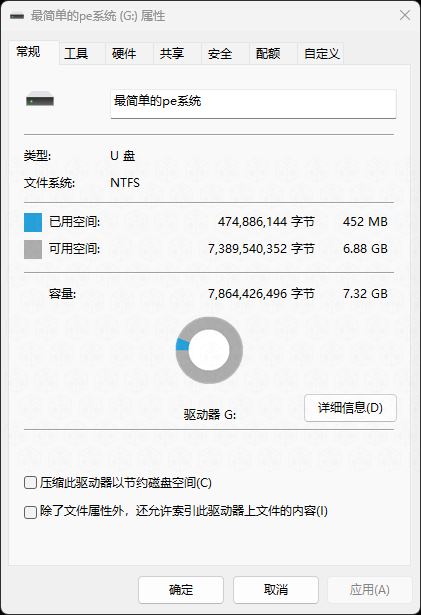Switch to the 自定义 tab

point(322,53)
